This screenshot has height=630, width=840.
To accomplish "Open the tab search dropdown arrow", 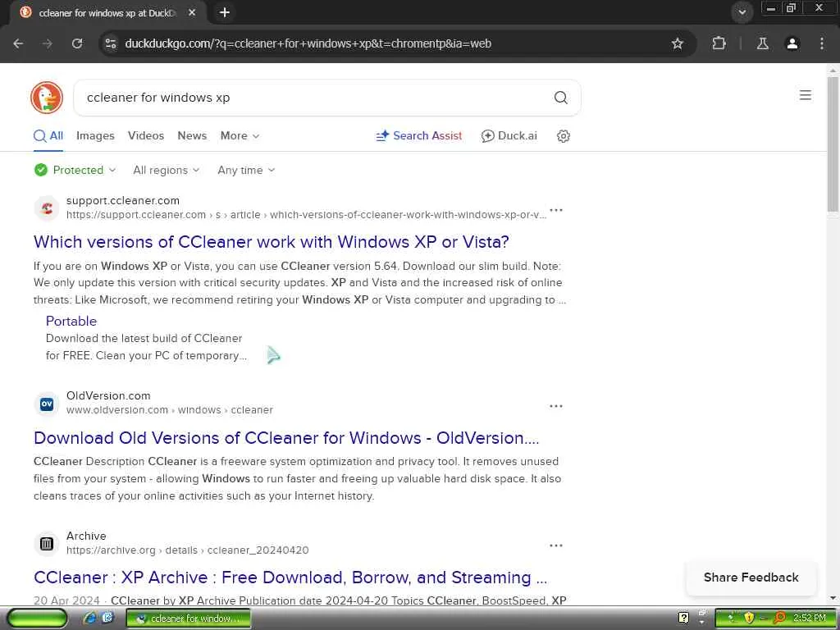I will pos(742,12).
